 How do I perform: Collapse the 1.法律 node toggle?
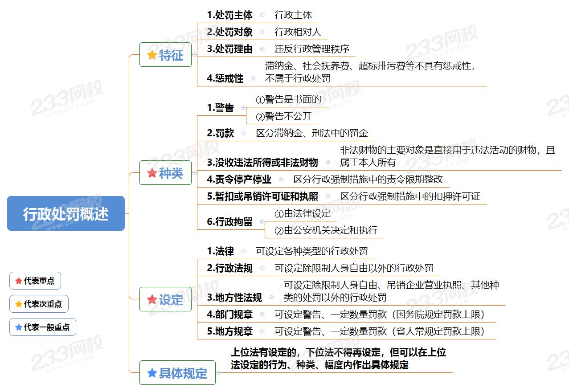coord(243,251)
